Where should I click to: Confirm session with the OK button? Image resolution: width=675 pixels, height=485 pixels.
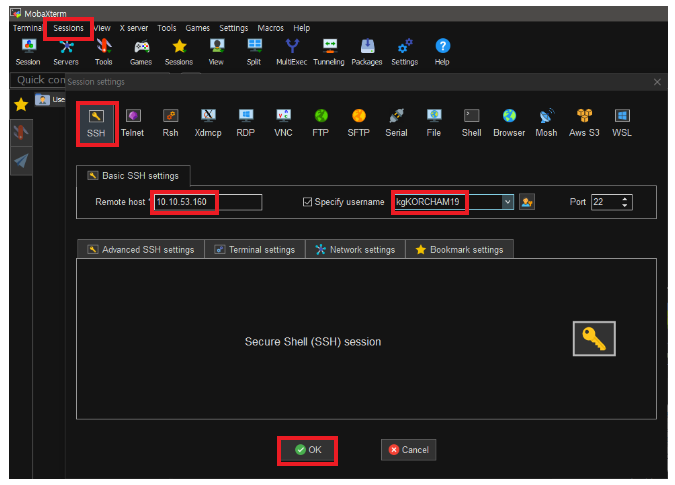[307, 450]
